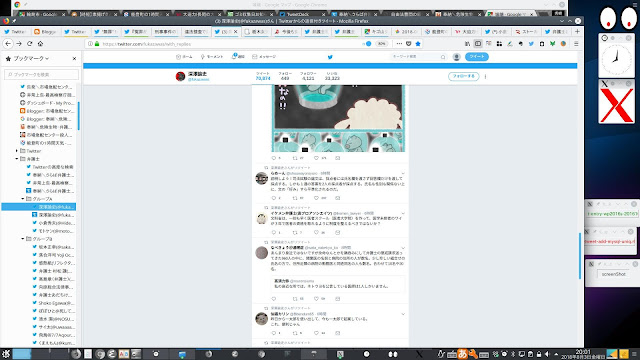Click the bookmark search field
Screen dimensions: 640x360
point(41,75)
